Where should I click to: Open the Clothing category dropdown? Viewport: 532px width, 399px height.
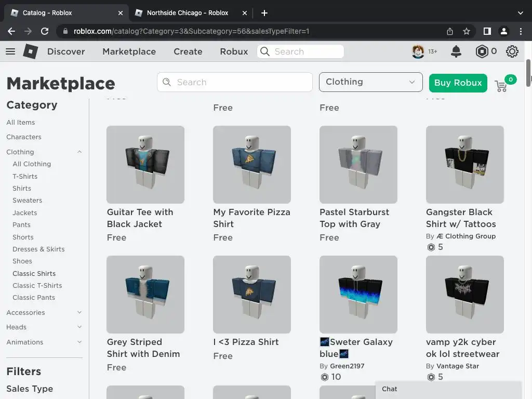pos(370,82)
